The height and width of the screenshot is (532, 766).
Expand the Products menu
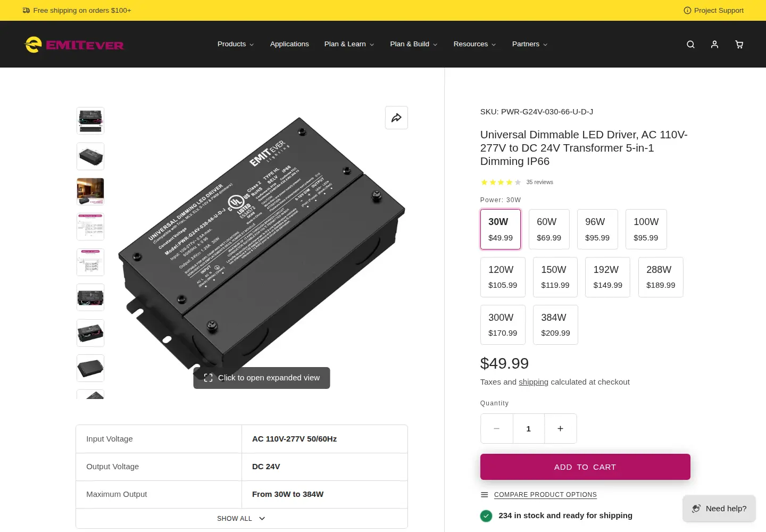(236, 44)
